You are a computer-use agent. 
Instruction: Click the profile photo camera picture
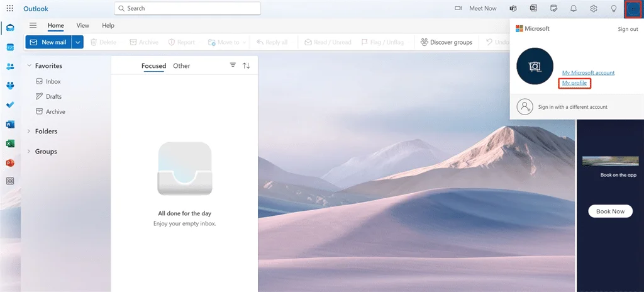535,66
